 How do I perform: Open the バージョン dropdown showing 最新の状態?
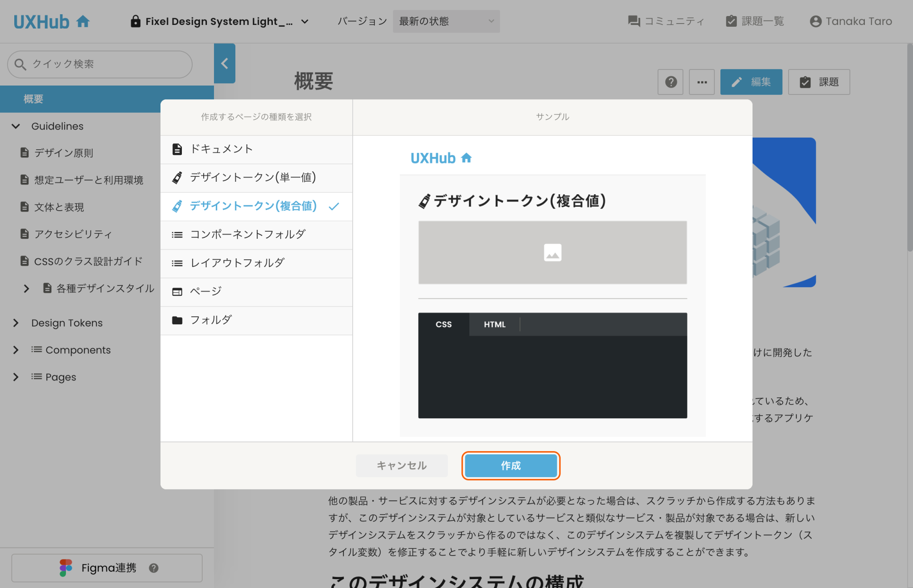point(445,21)
